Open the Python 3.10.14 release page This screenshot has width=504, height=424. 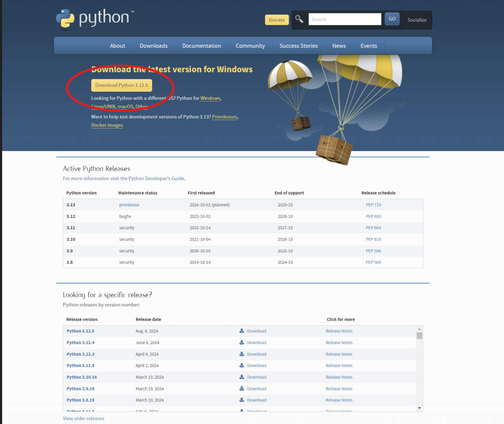(x=81, y=377)
